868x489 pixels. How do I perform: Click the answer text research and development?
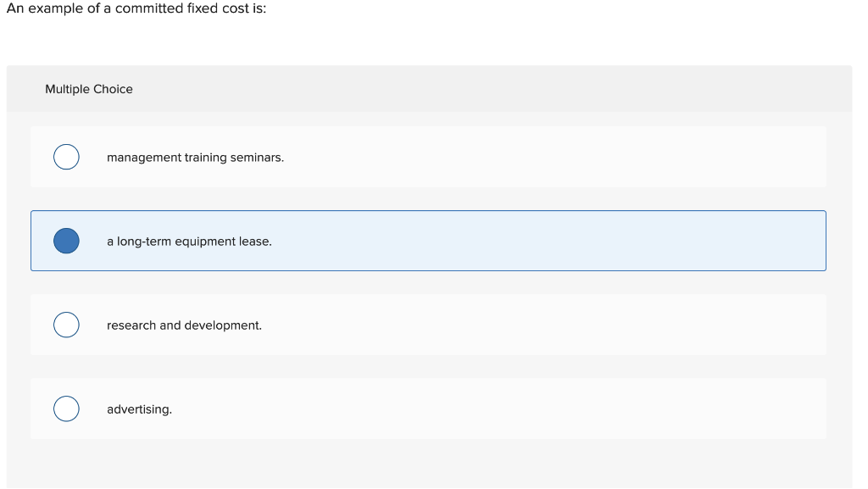coord(184,325)
